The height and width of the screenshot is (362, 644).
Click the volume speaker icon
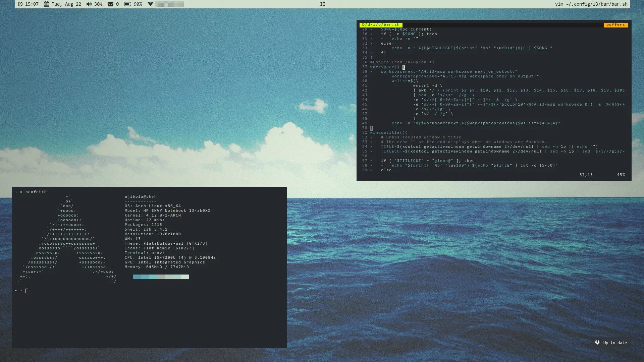pos(89,4)
